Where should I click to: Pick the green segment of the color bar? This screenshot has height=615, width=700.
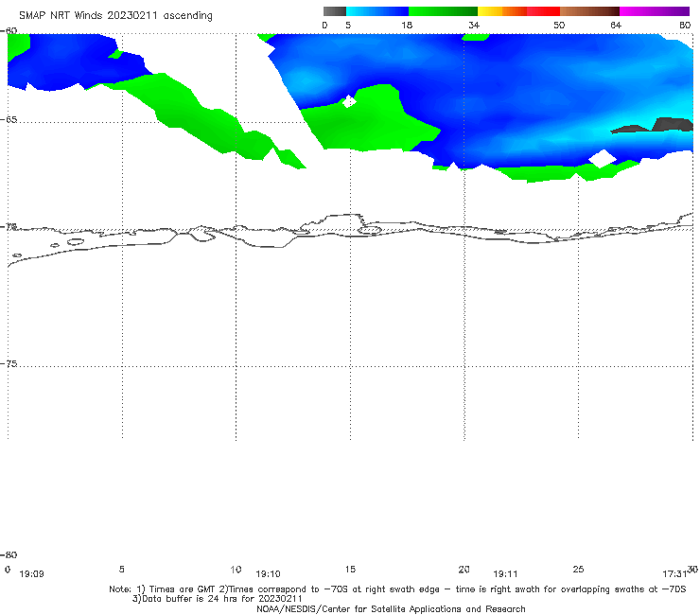443,11
